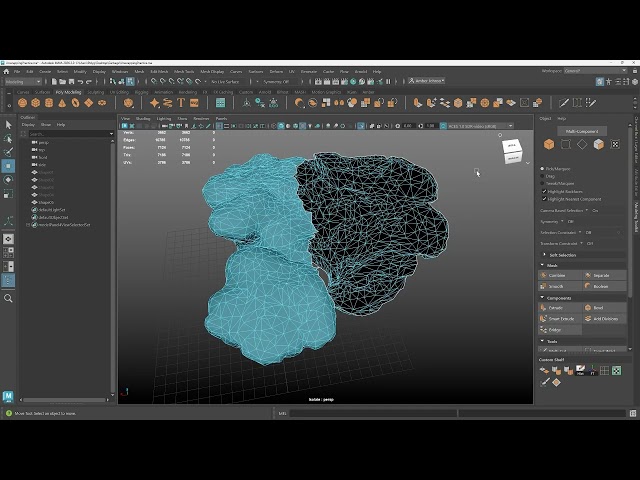Create a polygon plane from shelf
Screen dimensions: 640x480
tap(89, 103)
